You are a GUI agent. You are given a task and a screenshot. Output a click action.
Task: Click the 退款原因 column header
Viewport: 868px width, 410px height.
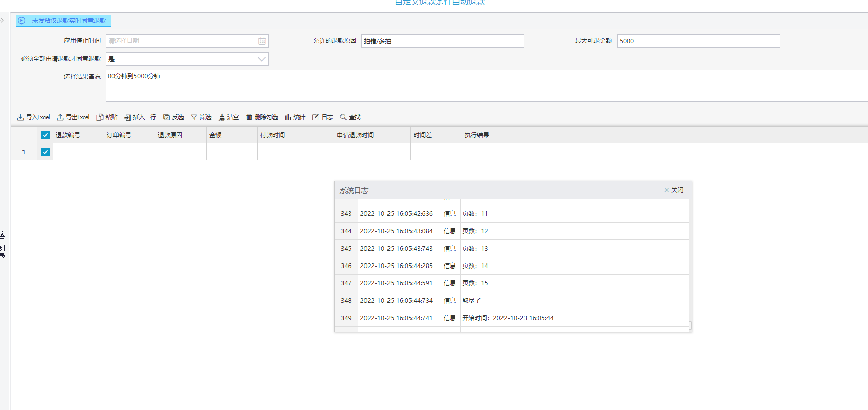181,135
